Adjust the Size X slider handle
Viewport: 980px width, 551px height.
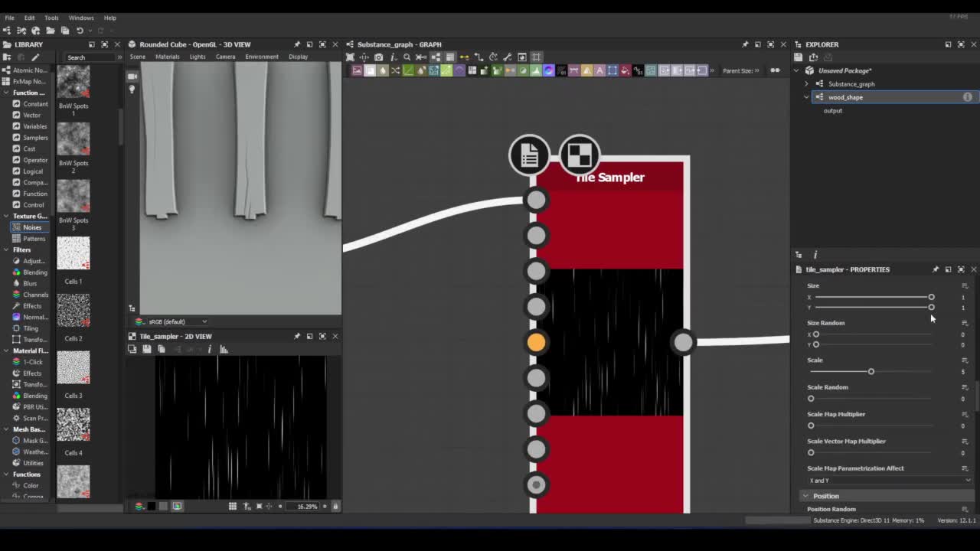pos(931,297)
